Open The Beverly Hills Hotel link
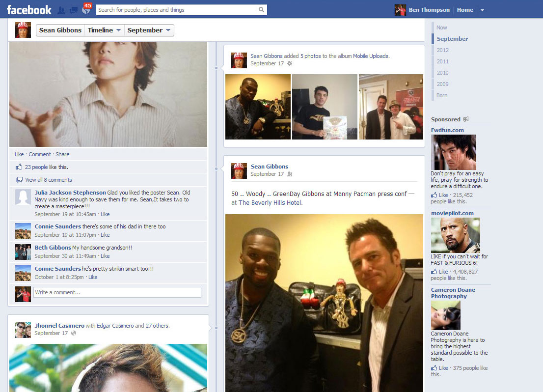The height and width of the screenshot is (392, 543). [x=270, y=203]
